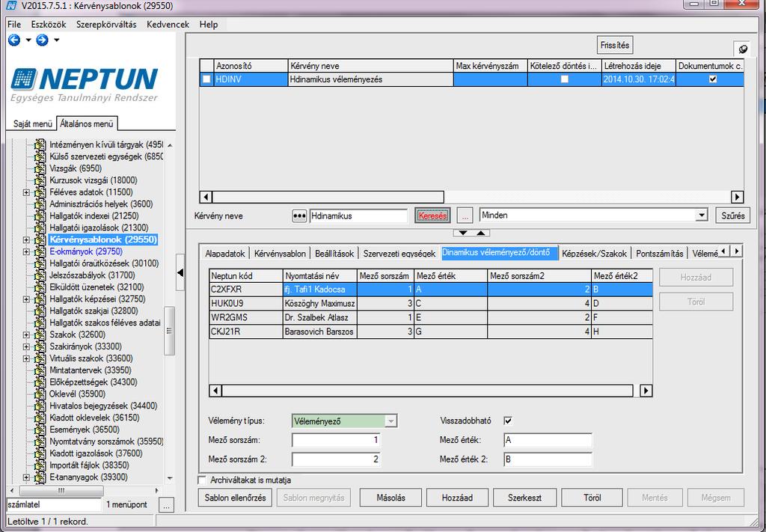Click the bottom menu search field containing számlatel
The height and width of the screenshot is (532, 766).
click(54, 504)
